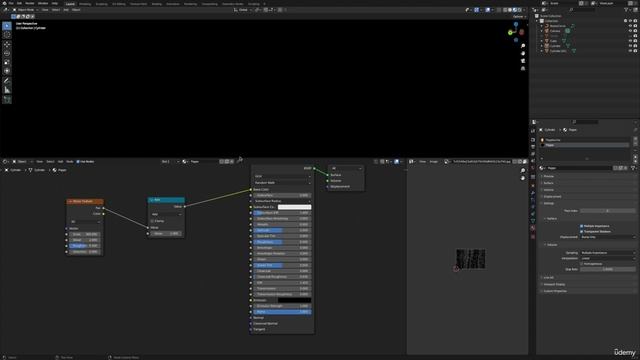Viewport: 640px width, 360px height.
Task: Toggle camera view icon in 3D viewport
Action: [x=523, y=61]
